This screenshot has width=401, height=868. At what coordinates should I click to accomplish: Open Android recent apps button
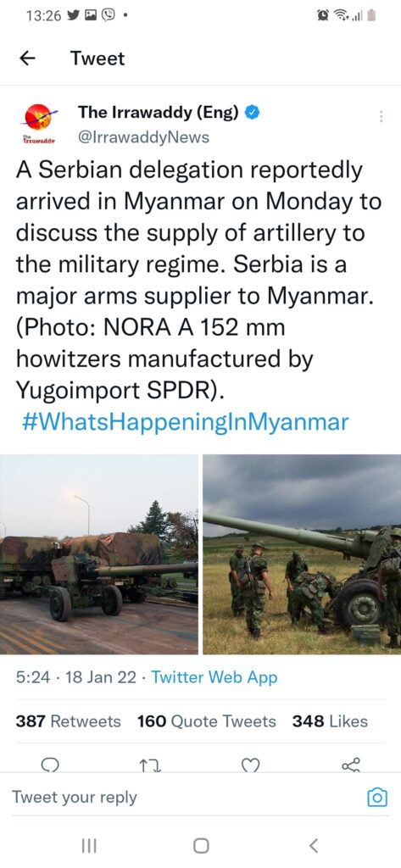89,845
